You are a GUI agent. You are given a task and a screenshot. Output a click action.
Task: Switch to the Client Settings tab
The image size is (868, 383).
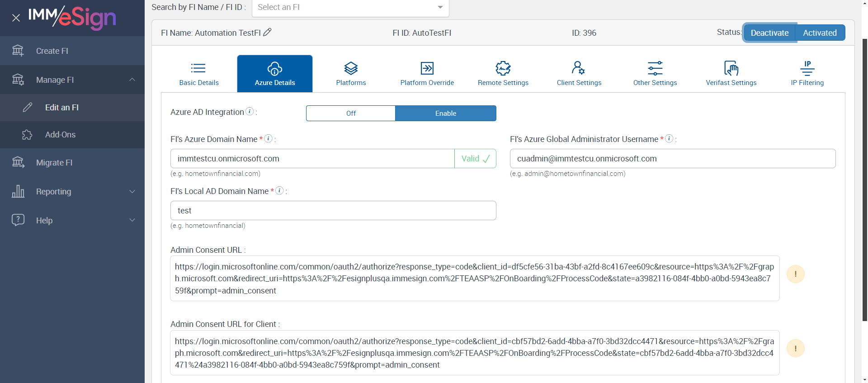[579, 74]
